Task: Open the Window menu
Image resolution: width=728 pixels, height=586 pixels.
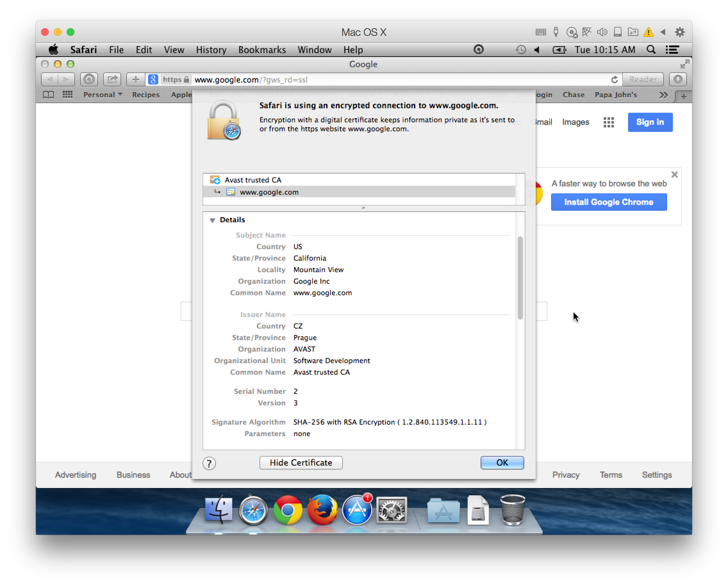Action: click(315, 50)
